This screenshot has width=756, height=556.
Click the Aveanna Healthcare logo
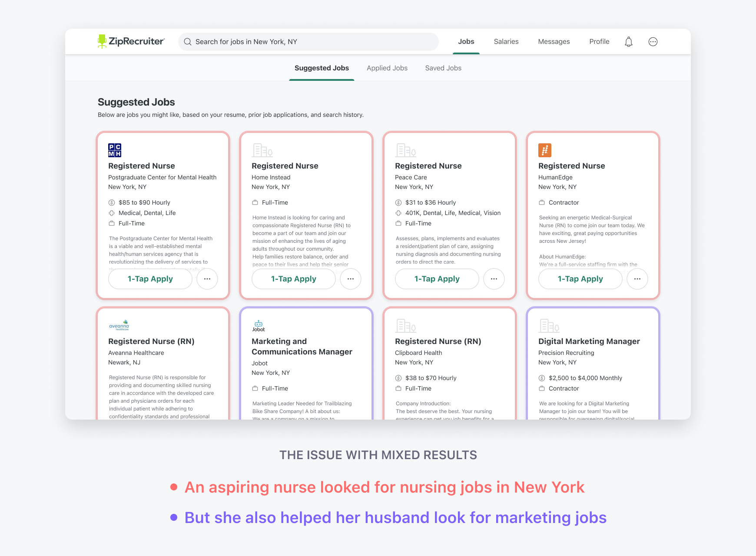coord(119,325)
